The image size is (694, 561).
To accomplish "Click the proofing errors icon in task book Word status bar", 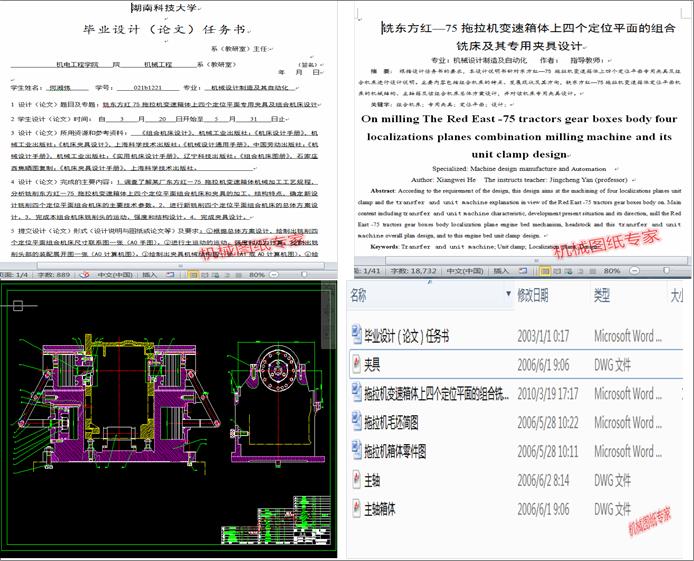I will pyautogui.click(x=84, y=275).
